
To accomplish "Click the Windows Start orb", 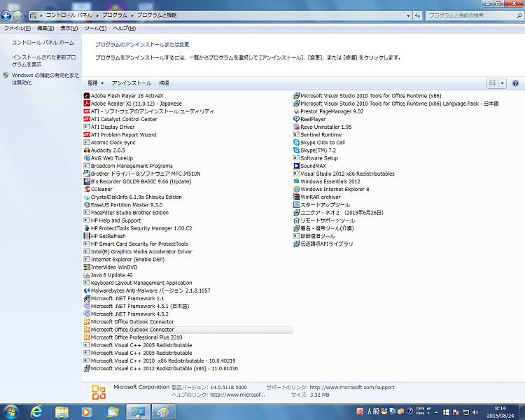I will 10,412.
